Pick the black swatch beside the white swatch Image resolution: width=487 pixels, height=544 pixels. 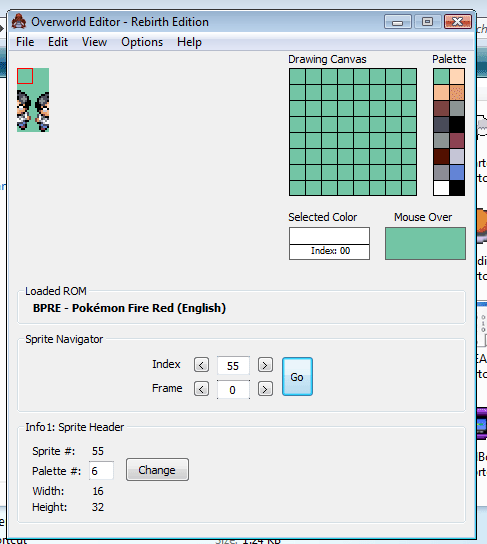tap(457, 188)
